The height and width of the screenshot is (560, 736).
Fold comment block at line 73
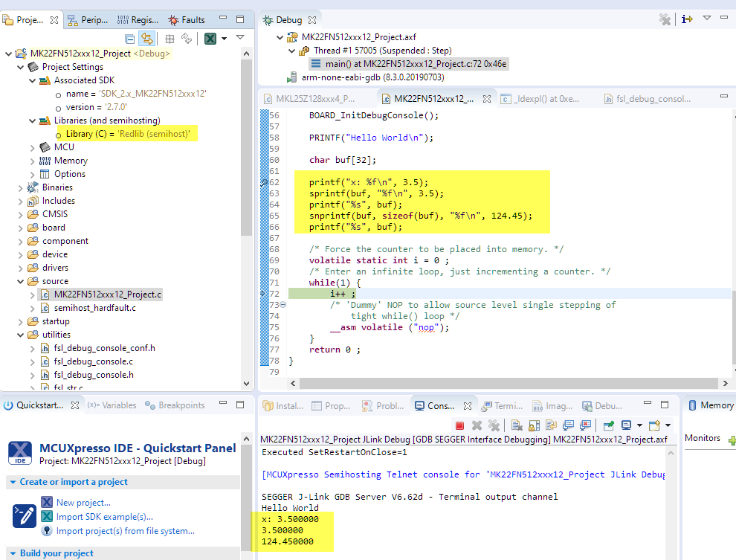pyautogui.click(x=283, y=305)
